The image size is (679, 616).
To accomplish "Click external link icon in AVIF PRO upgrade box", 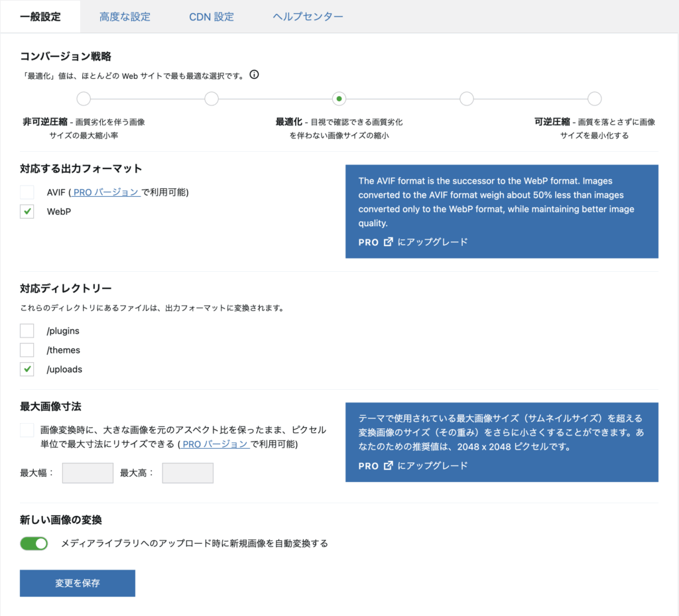I will (x=389, y=241).
